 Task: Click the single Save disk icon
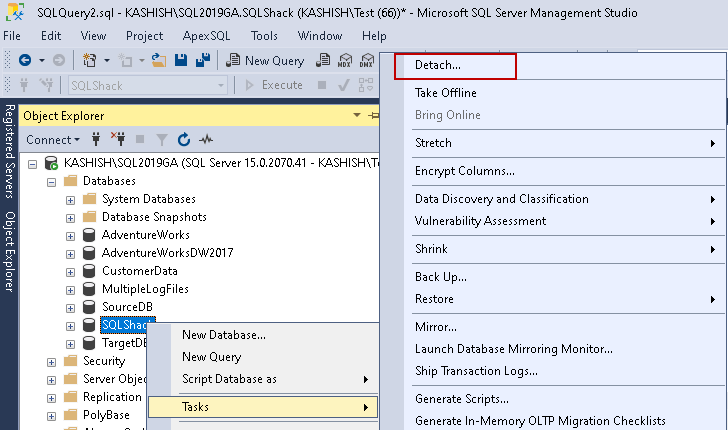pyautogui.click(x=181, y=60)
